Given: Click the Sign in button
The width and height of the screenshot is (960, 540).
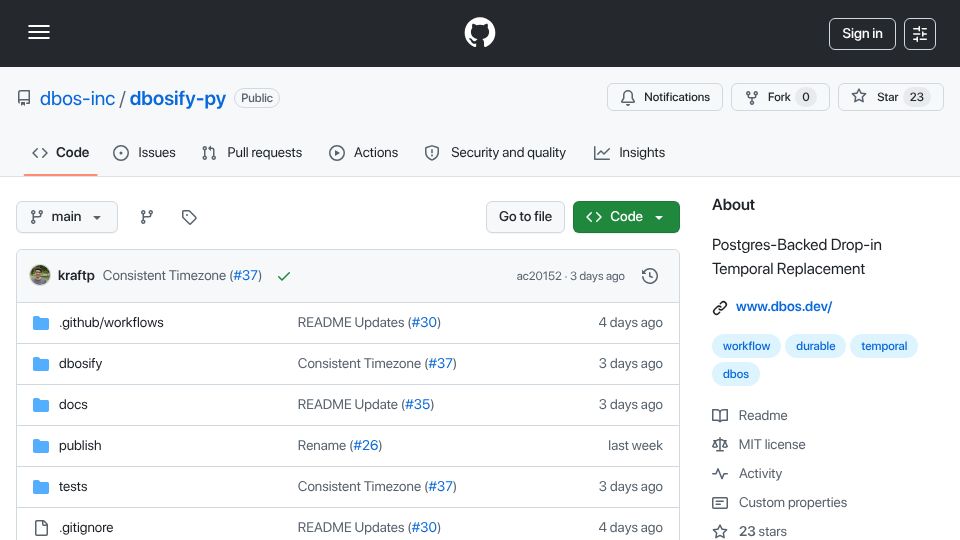Looking at the screenshot, I should click(x=862, y=34).
